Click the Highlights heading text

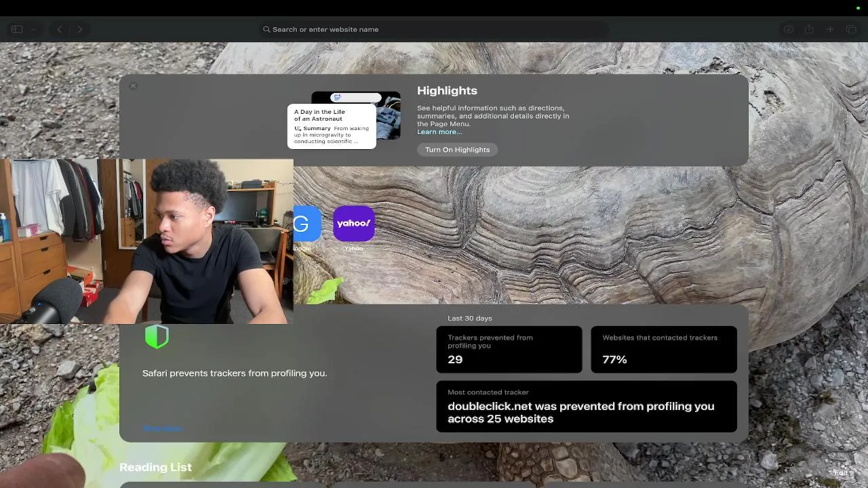[x=447, y=91]
